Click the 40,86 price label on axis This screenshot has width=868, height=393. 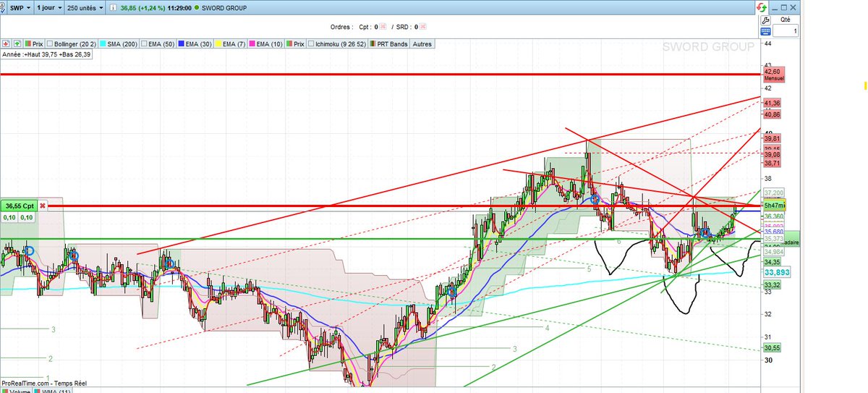[772, 115]
